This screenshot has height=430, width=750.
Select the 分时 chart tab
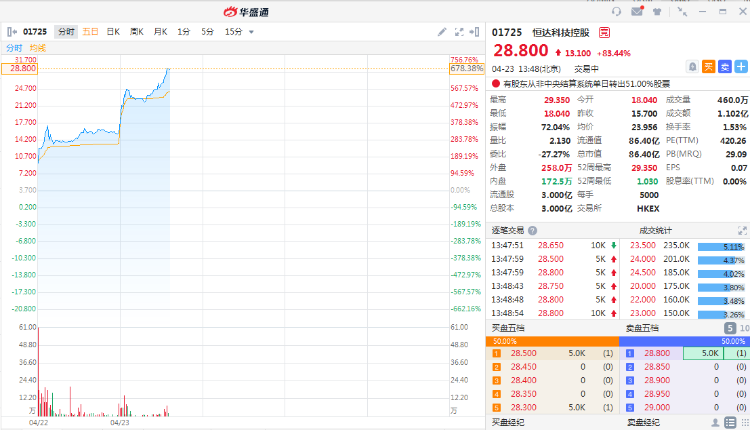pyautogui.click(x=66, y=32)
